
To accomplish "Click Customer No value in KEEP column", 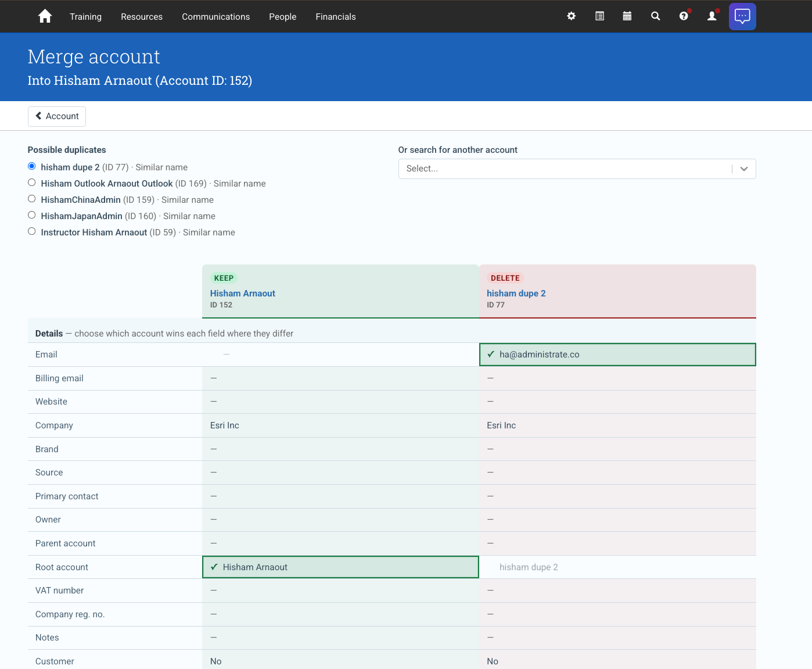I will coord(215,661).
